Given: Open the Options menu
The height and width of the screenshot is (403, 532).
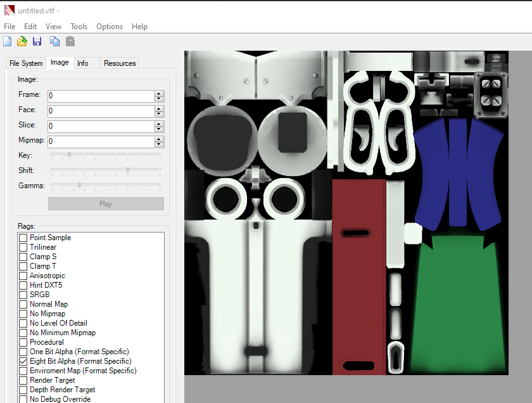Looking at the screenshot, I should tap(110, 27).
